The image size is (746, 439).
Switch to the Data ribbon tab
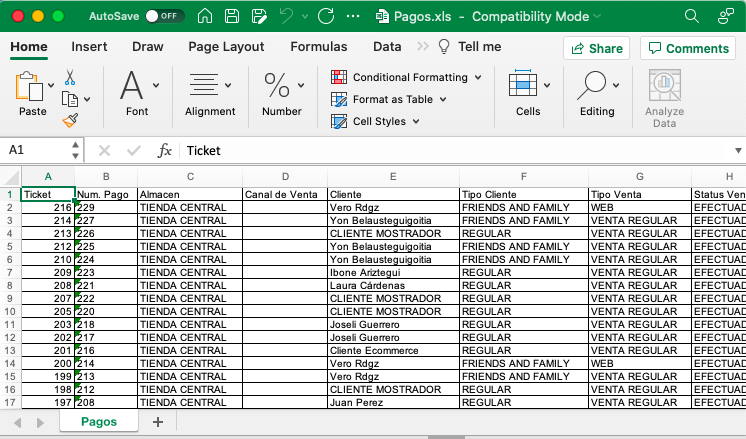click(387, 47)
